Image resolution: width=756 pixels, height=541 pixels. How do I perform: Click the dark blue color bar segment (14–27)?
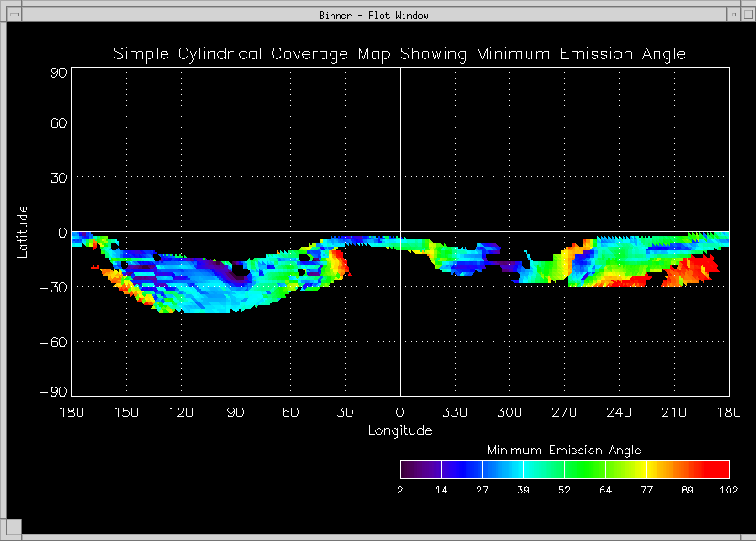(461, 470)
